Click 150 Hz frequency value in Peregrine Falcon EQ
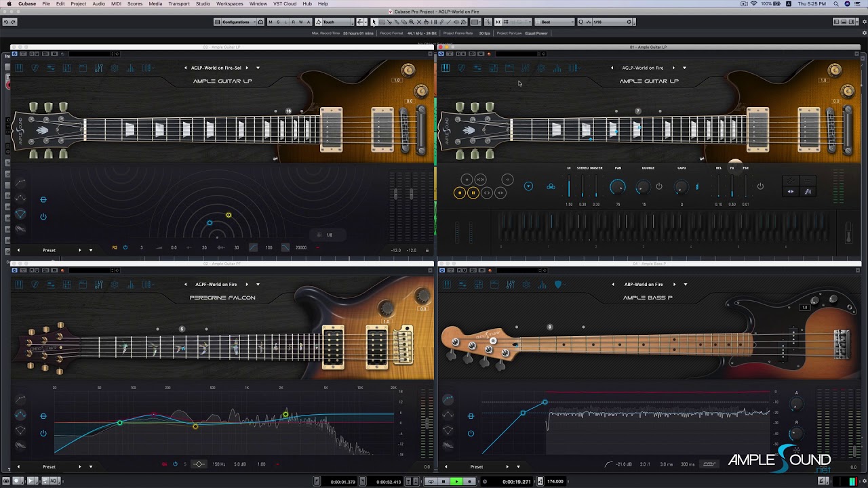 [x=219, y=464]
